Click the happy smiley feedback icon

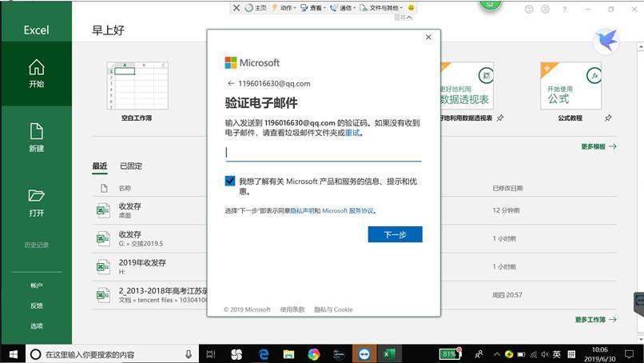(x=529, y=9)
